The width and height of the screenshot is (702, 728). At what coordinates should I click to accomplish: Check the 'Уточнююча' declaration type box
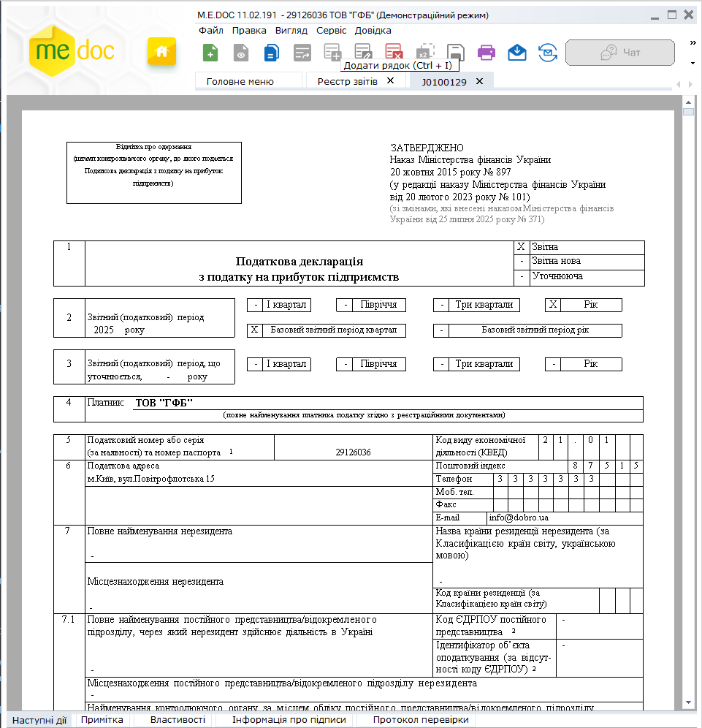(x=521, y=277)
